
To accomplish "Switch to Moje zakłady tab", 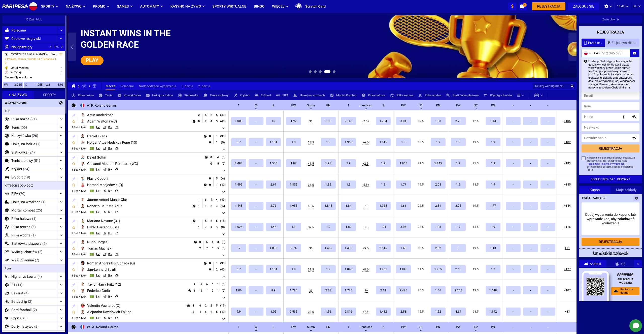I will click(626, 190).
